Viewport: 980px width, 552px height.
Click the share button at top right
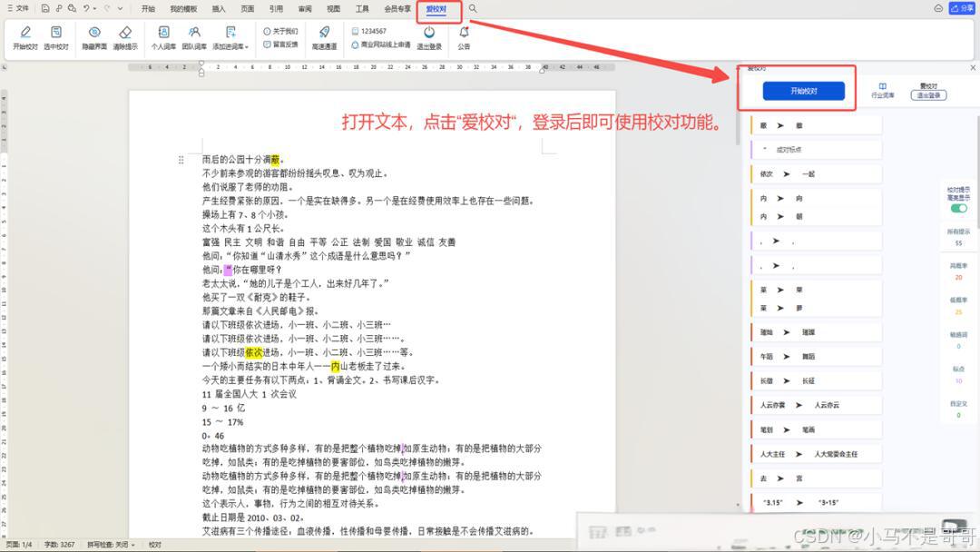(962, 8)
